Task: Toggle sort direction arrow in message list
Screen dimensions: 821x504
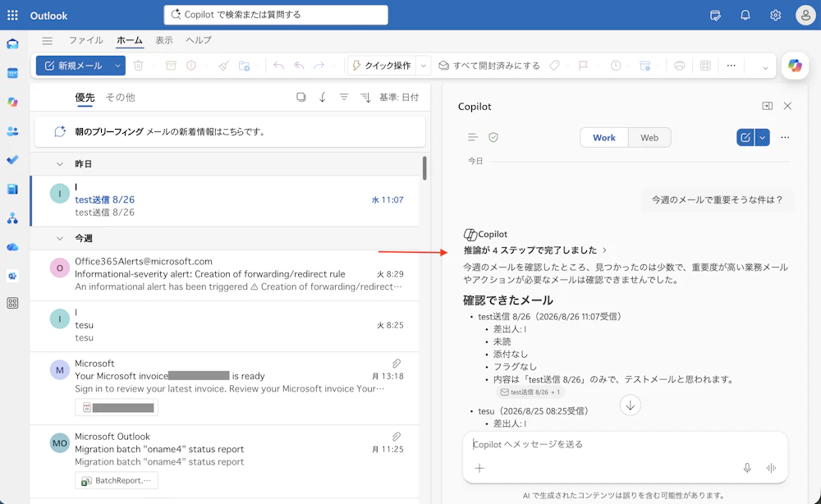Action: 323,97
